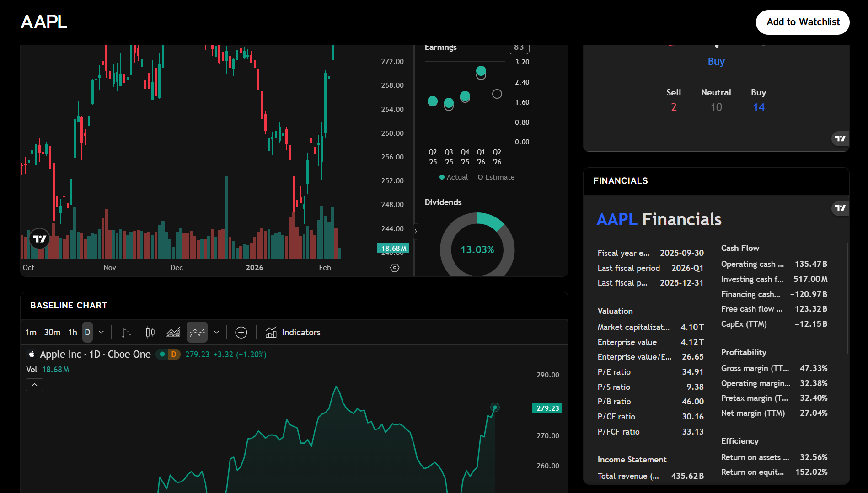Toggle the Estimate earnings legend item

click(496, 177)
